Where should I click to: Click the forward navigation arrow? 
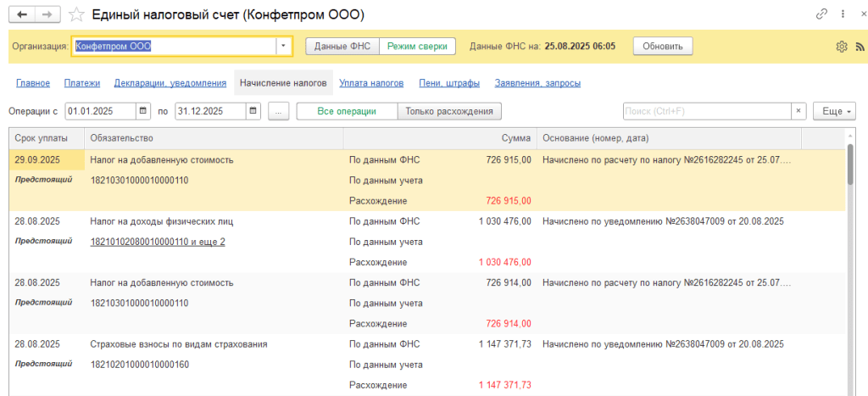point(47,14)
